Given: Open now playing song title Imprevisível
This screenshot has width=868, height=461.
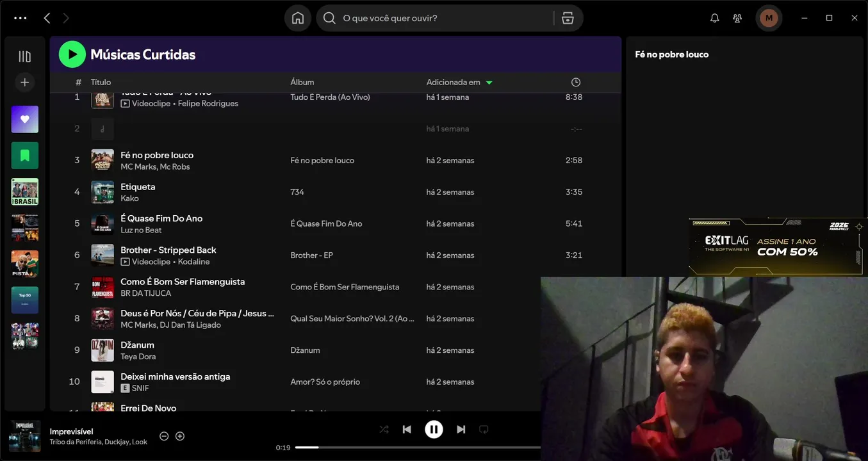Looking at the screenshot, I should pyautogui.click(x=71, y=432).
